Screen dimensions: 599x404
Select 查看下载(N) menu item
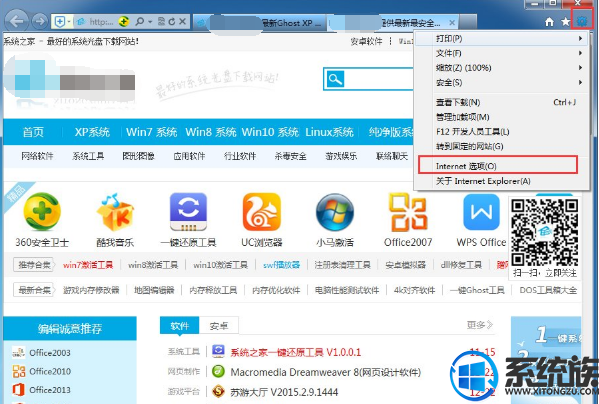pos(501,102)
